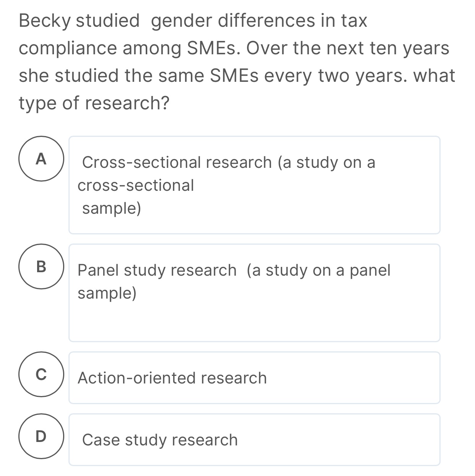Click "(a study on a panel" phrase
The width and height of the screenshot is (475, 476).
319,270
